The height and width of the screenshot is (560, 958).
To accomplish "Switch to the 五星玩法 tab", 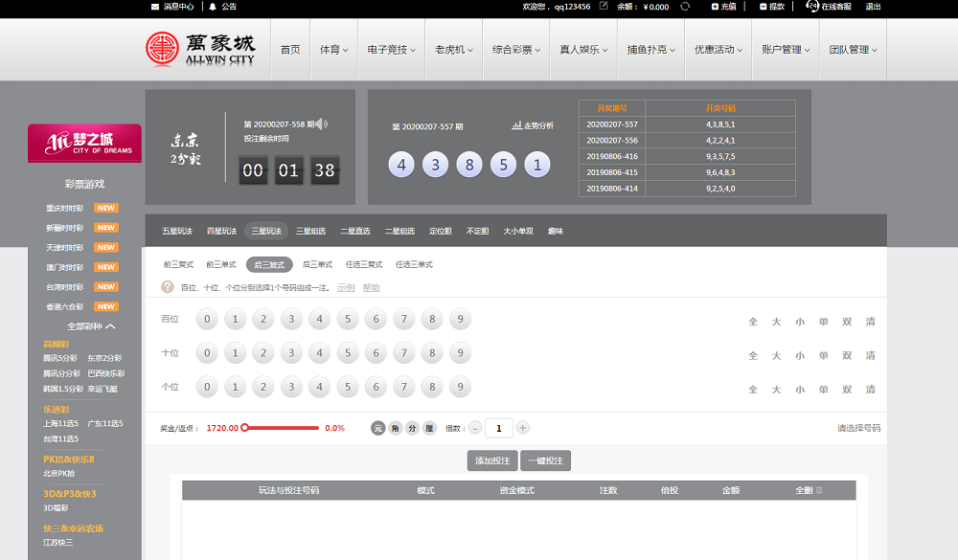I will 177,231.
